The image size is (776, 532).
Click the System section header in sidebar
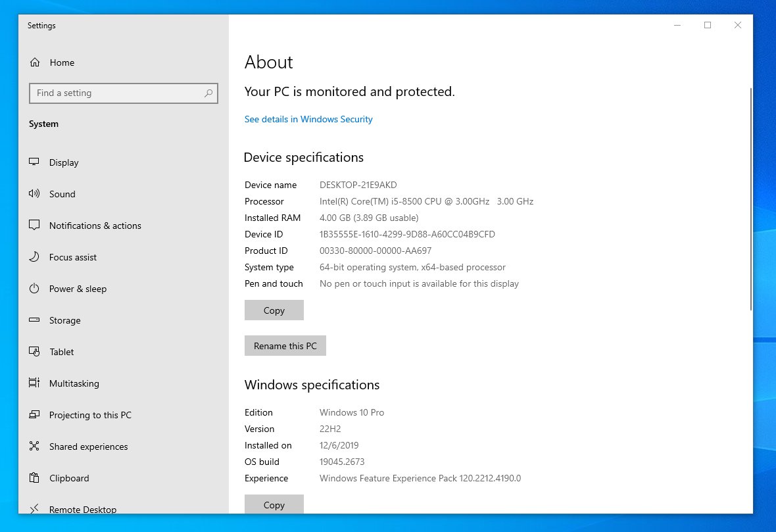pyautogui.click(x=43, y=124)
